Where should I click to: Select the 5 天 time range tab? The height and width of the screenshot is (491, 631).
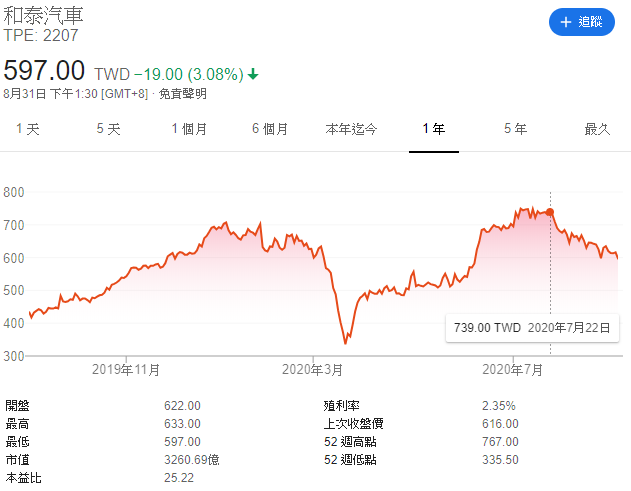[x=108, y=129]
